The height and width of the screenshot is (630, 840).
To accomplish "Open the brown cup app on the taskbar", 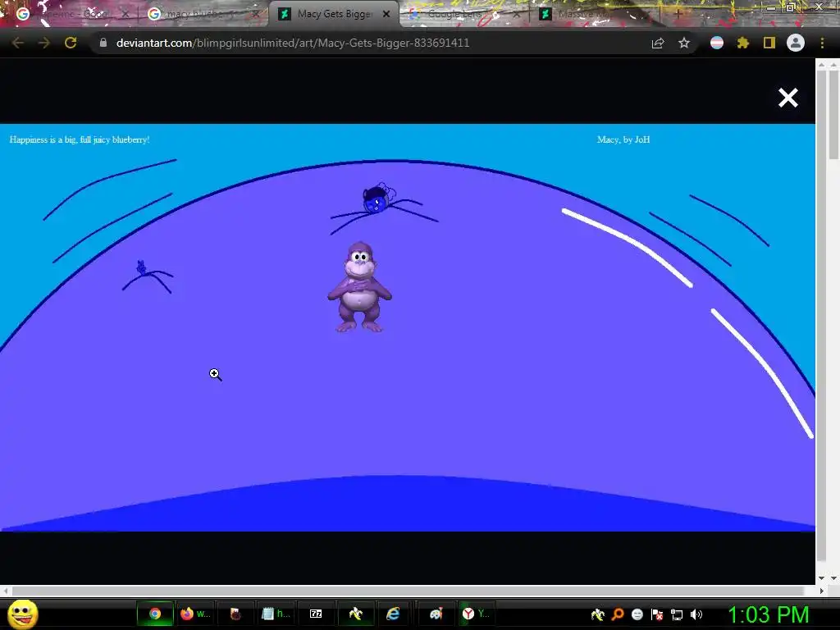I will click(235, 614).
